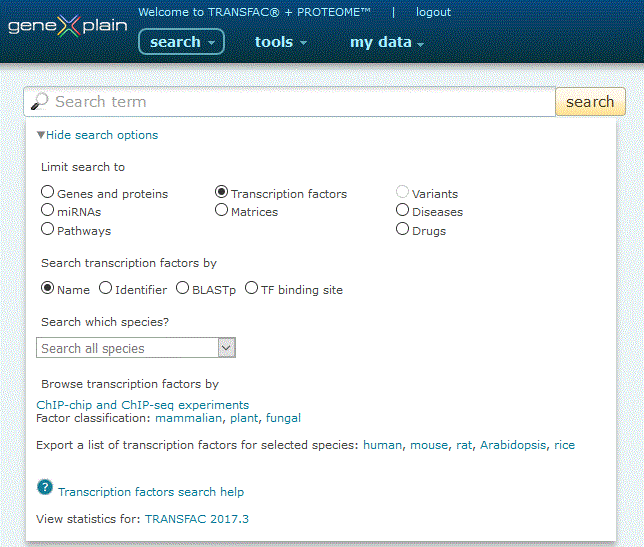Collapse Hide search options expander
The width and height of the screenshot is (644, 547).
click(x=97, y=135)
